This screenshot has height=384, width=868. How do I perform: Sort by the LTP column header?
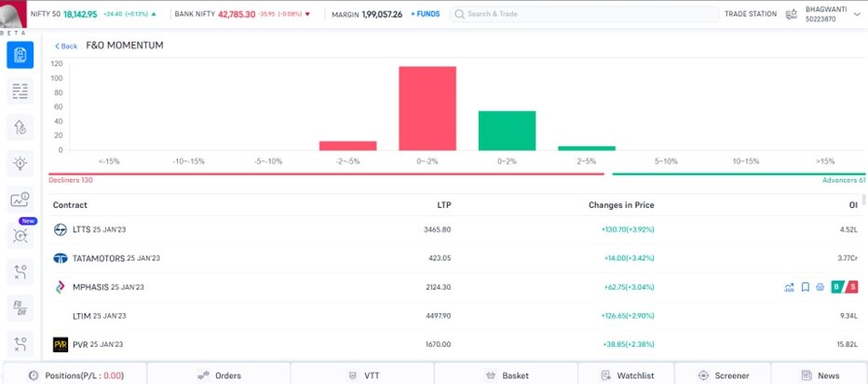[444, 205]
